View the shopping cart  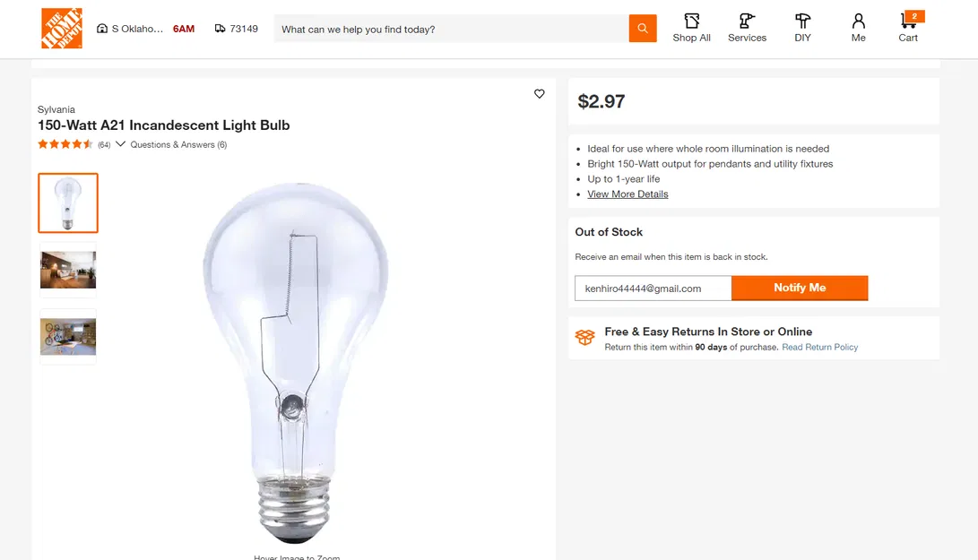(909, 28)
